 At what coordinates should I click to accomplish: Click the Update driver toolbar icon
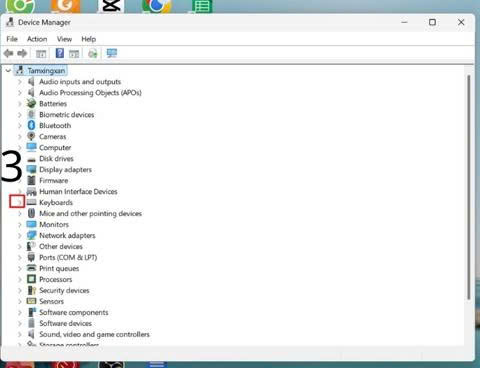pos(93,53)
